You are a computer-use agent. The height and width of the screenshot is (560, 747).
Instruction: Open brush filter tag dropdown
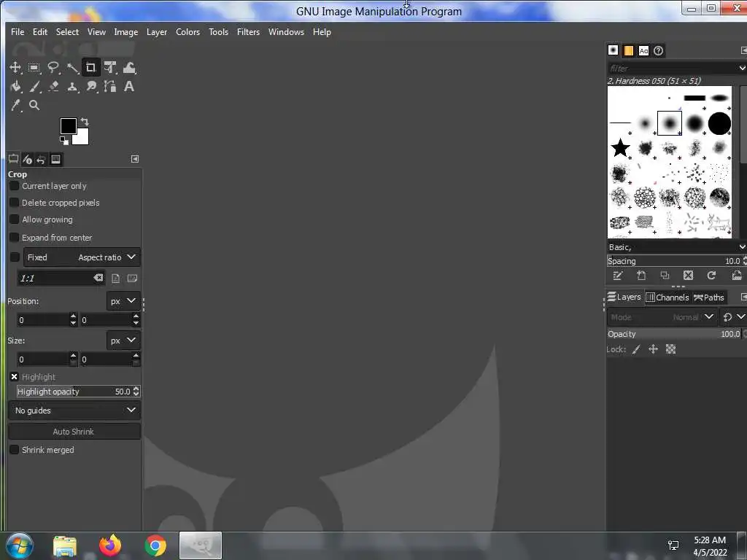pyautogui.click(x=742, y=68)
